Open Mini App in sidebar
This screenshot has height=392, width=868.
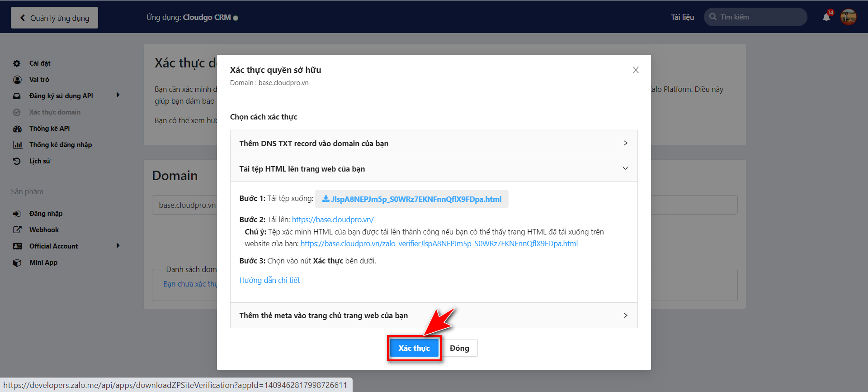pos(43,263)
